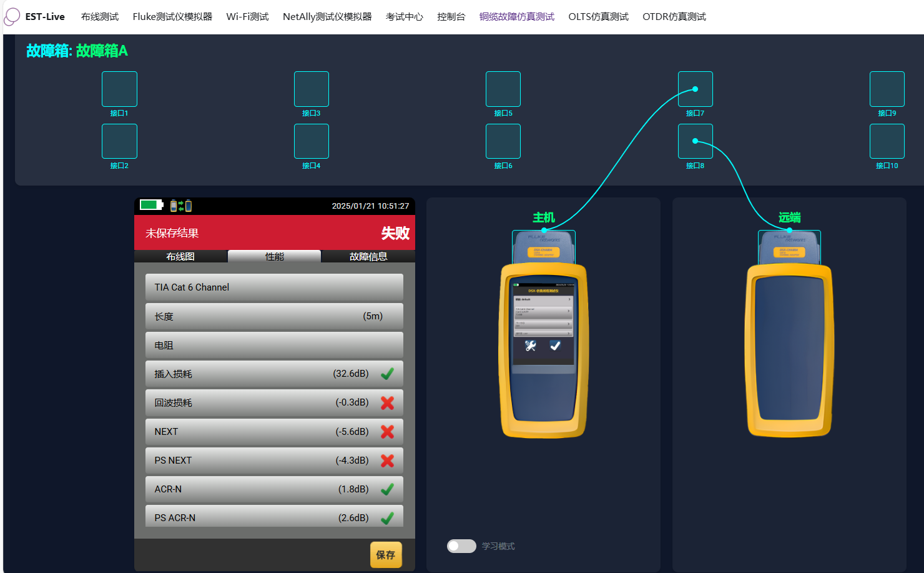The width and height of the screenshot is (924, 573).
Task: Select 铜缆故障仿真测试 in the navigation
Action: (x=517, y=17)
